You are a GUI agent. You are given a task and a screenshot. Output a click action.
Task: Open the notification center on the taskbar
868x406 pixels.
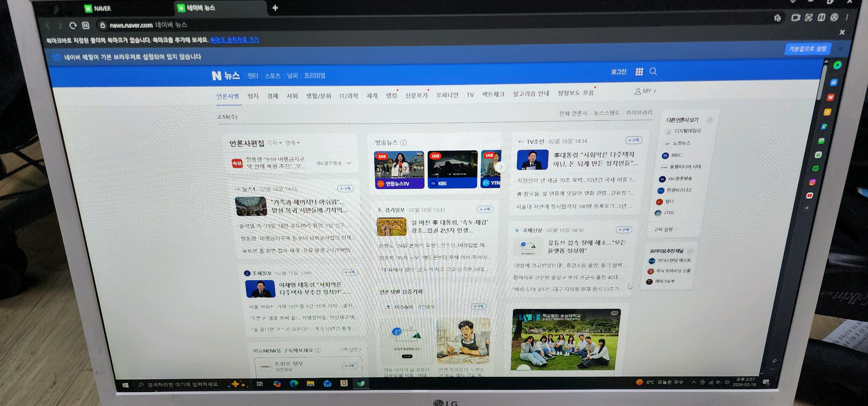coord(766,382)
